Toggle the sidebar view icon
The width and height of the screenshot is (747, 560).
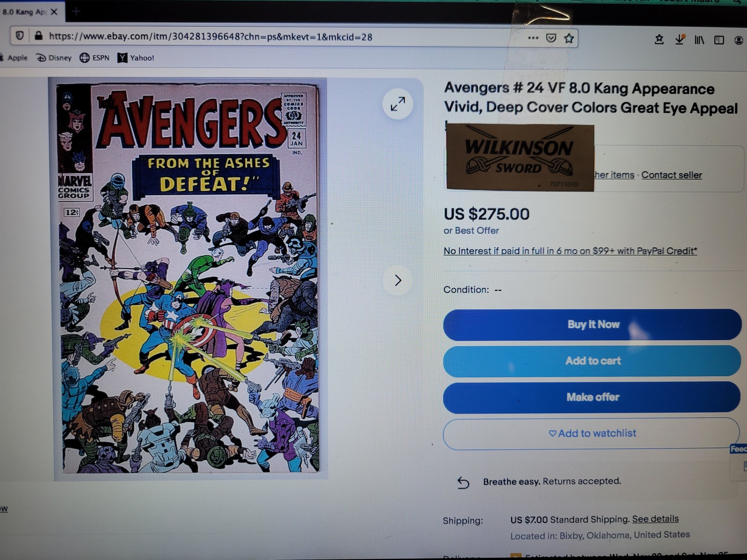click(719, 40)
